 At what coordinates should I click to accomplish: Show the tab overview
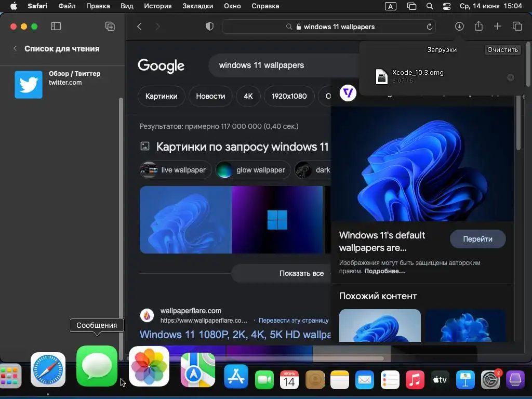click(x=517, y=26)
